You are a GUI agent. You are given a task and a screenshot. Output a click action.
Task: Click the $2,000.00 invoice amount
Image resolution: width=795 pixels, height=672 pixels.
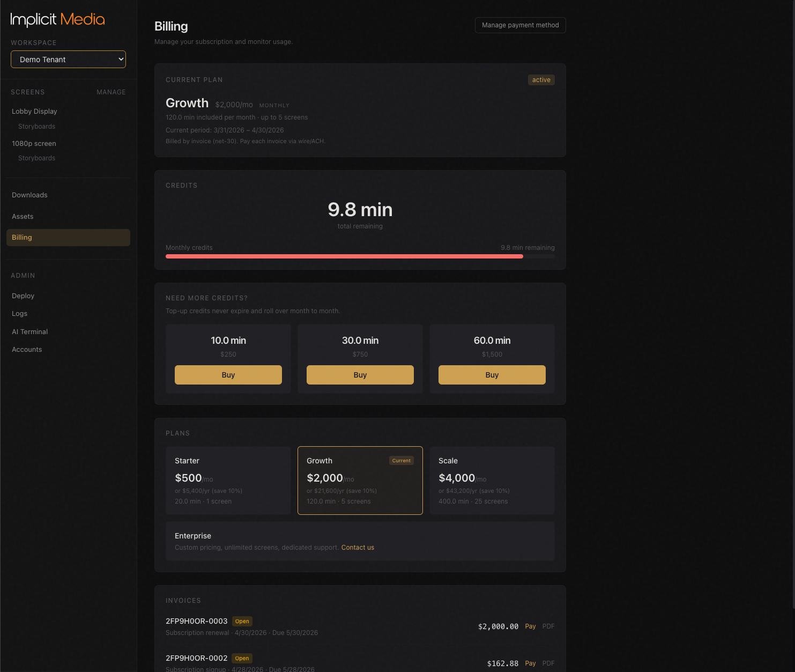(498, 626)
